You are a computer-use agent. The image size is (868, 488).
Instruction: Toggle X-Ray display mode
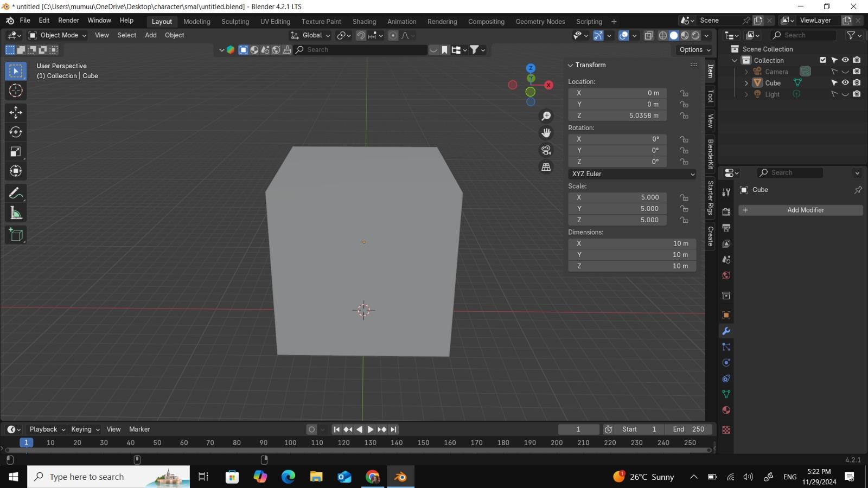649,35
